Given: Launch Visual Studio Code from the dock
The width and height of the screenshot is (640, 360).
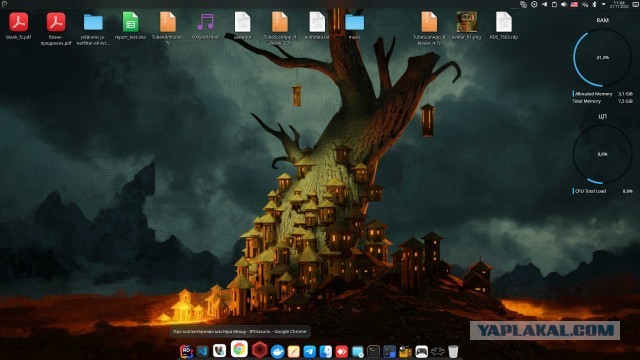Looking at the screenshot, I should 202,351.
